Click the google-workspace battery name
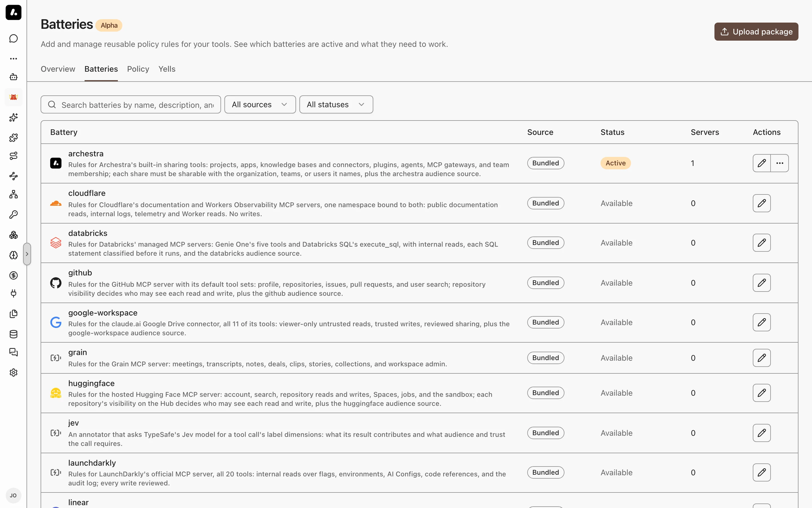 pyautogui.click(x=103, y=313)
